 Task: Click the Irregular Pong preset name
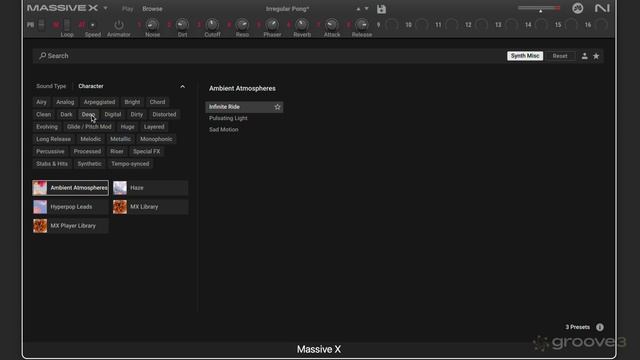coord(287,9)
